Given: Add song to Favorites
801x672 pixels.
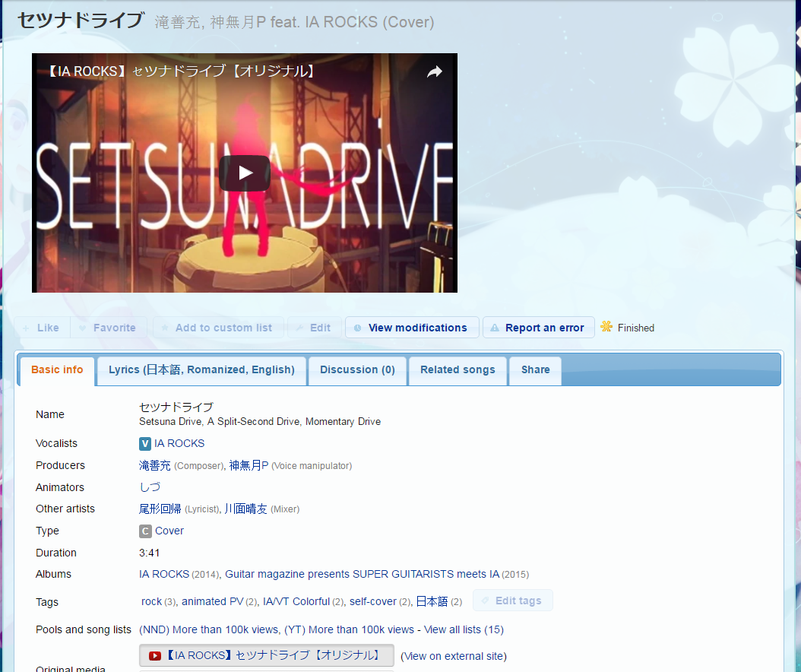Looking at the screenshot, I should coord(108,328).
